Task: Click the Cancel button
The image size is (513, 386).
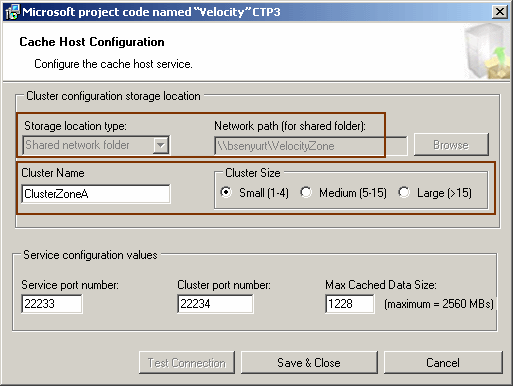Action: (443, 363)
